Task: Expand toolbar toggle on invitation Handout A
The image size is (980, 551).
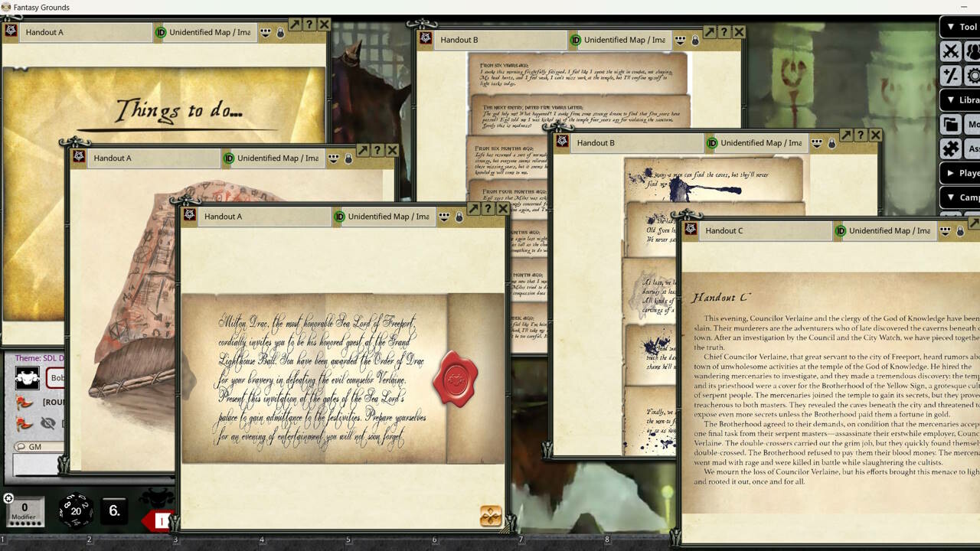Action: pos(444,217)
